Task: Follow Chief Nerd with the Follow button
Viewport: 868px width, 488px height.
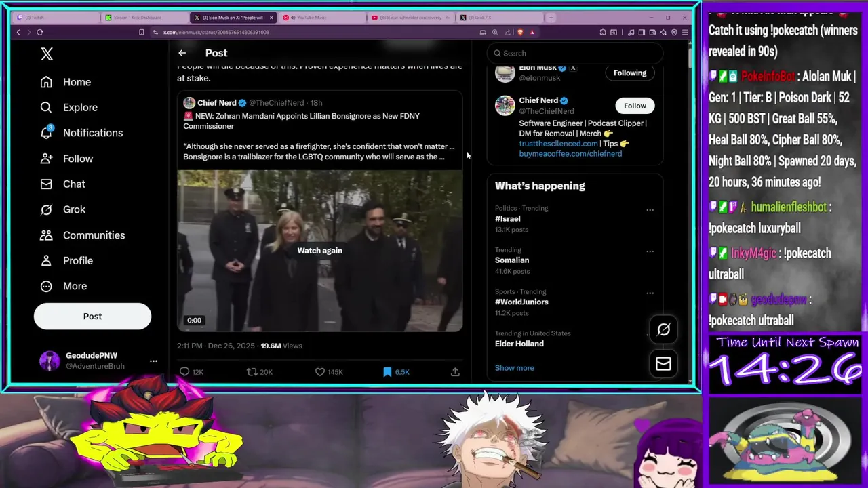Action: pos(635,106)
